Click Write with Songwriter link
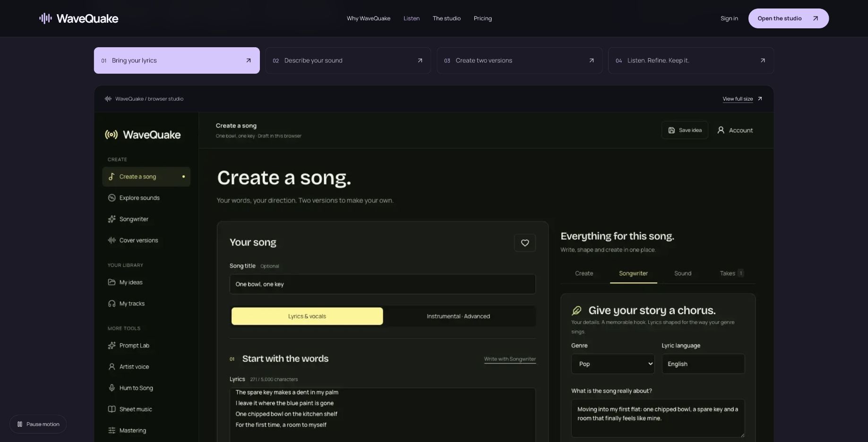The width and height of the screenshot is (868, 442). [x=510, y=359]
